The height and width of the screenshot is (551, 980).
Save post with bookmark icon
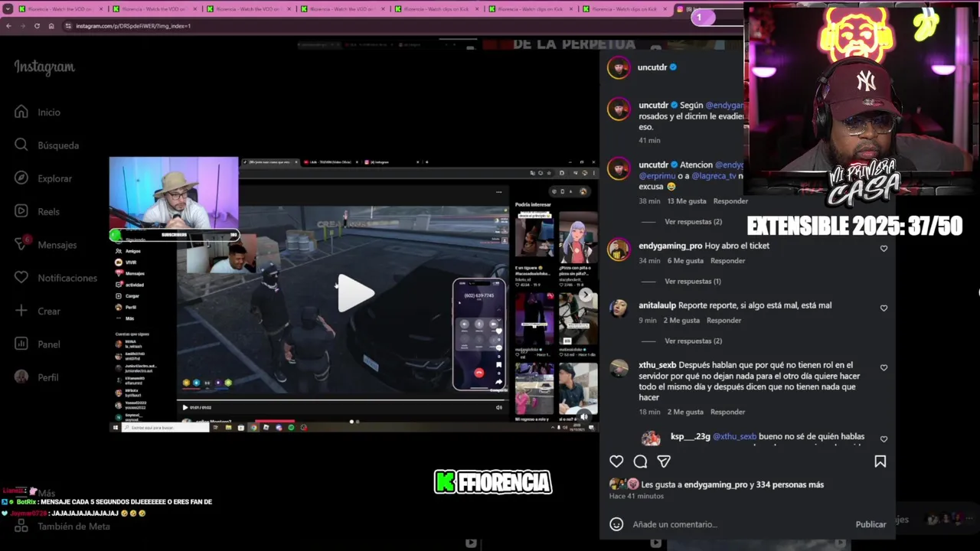(880, 461)
